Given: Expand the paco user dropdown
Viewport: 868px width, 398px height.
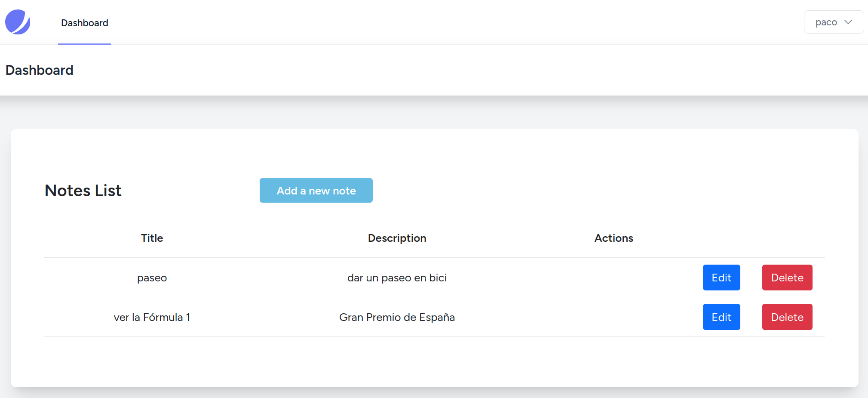Looking at the screenshot, I should pos(834,22).
